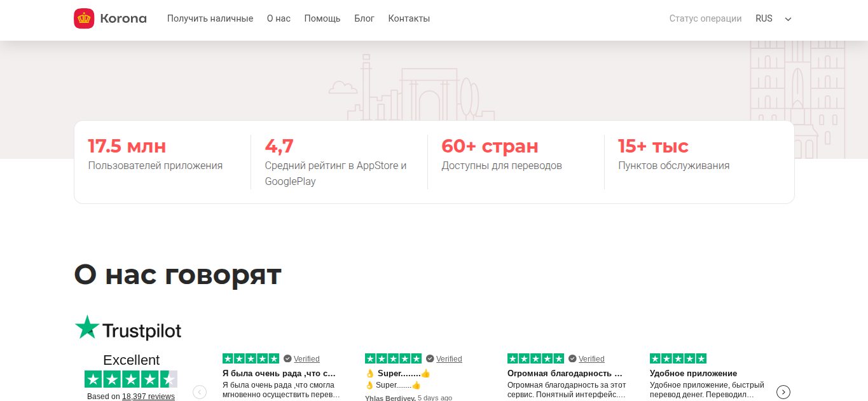Click the '17.5 млн' statistic

pos(127,146)
